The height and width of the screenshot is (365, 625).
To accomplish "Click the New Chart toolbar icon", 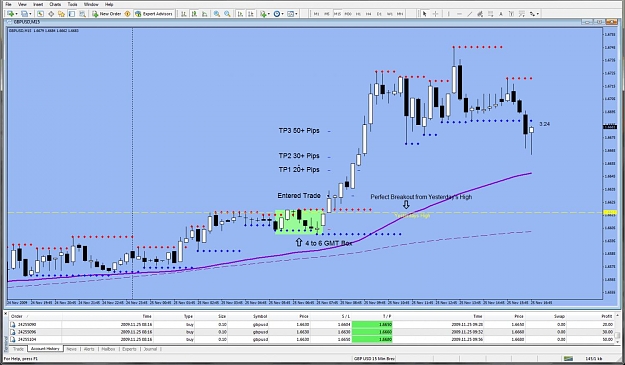I will tap(10, 14).
